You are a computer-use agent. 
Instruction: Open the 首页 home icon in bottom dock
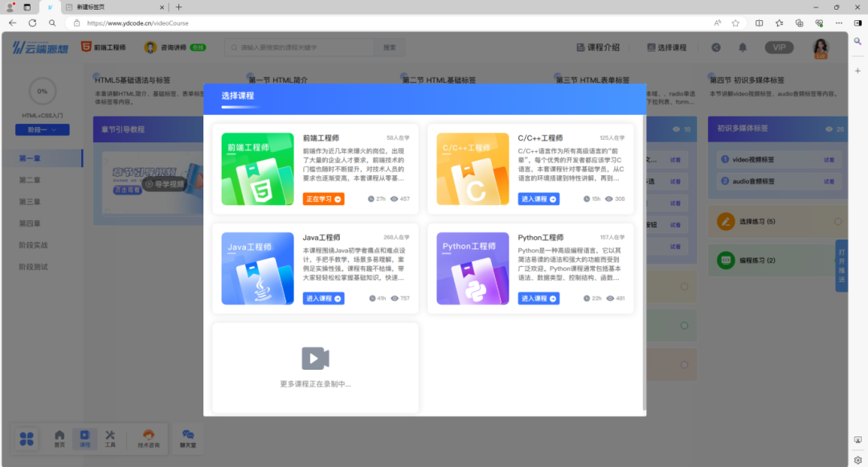[x=59, y=438]
